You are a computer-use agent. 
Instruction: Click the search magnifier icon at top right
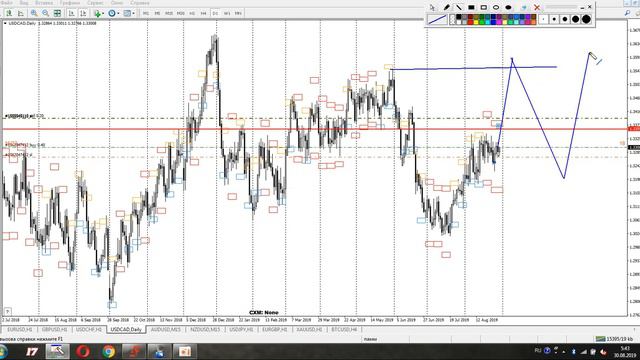click(x=627, y=13)
